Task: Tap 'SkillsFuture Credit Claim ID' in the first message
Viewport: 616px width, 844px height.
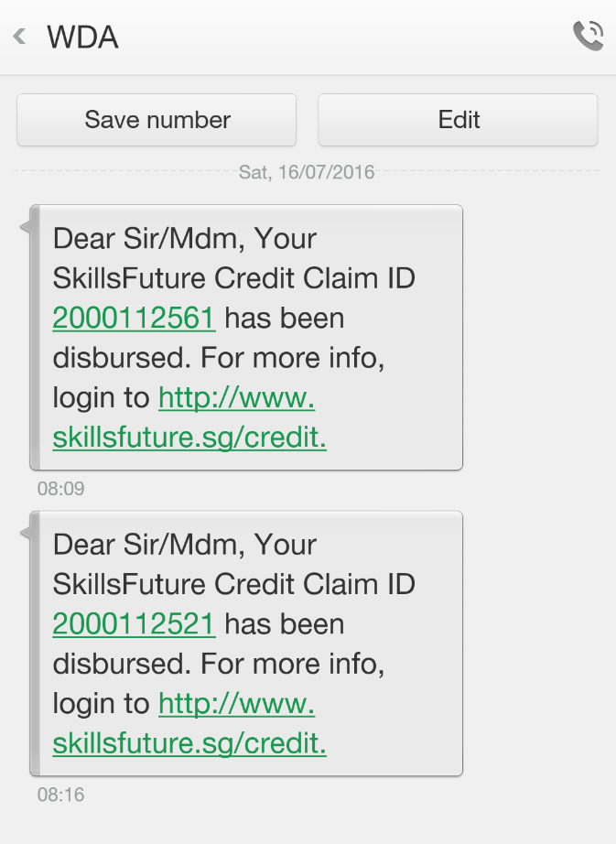Action: [x=234, y=278]
